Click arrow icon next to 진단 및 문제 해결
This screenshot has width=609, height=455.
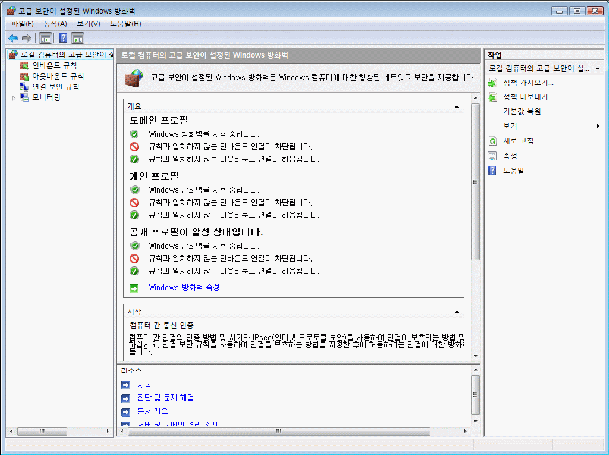pos(125,398)
